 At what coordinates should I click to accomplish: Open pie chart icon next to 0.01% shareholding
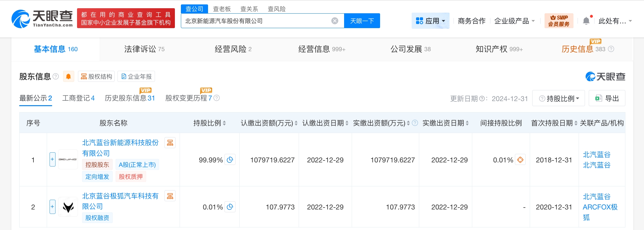(x=230, y=207)
